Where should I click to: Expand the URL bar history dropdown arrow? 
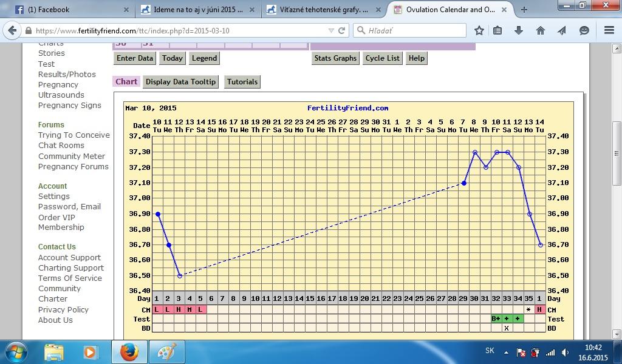coord(331,30)
